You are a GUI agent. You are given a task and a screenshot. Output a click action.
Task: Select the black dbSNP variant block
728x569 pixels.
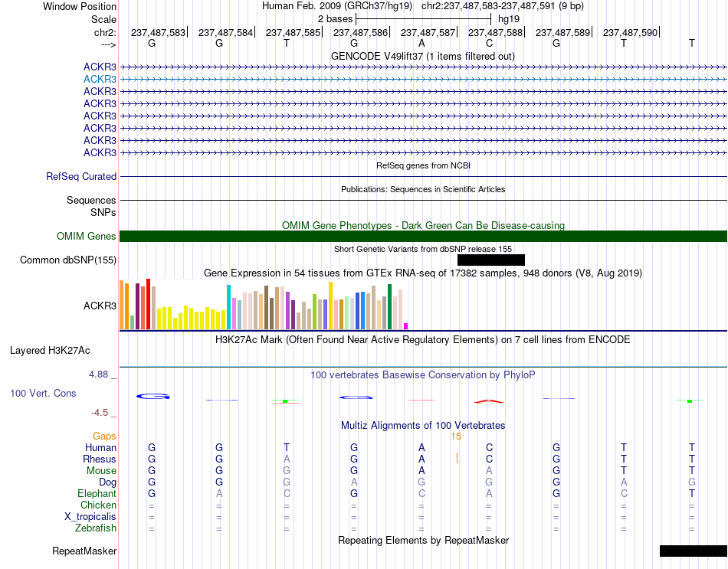pyautogui.click(x=491, y=260)
